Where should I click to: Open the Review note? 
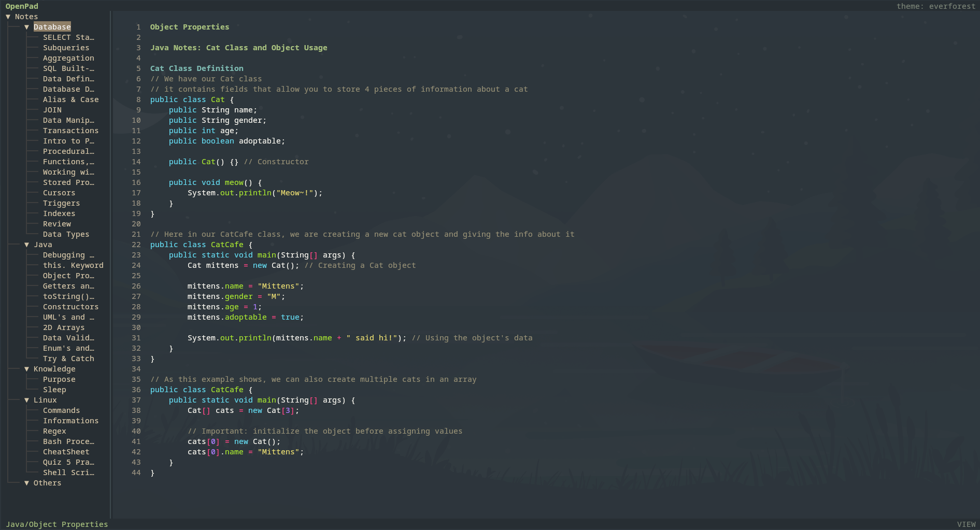tap(57, 224)
